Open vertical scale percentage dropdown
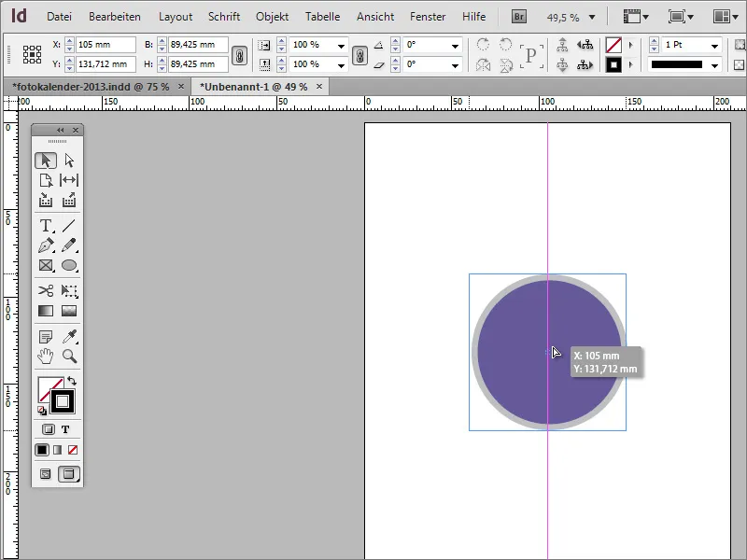747x560 pixels. (x=341, y=65)
